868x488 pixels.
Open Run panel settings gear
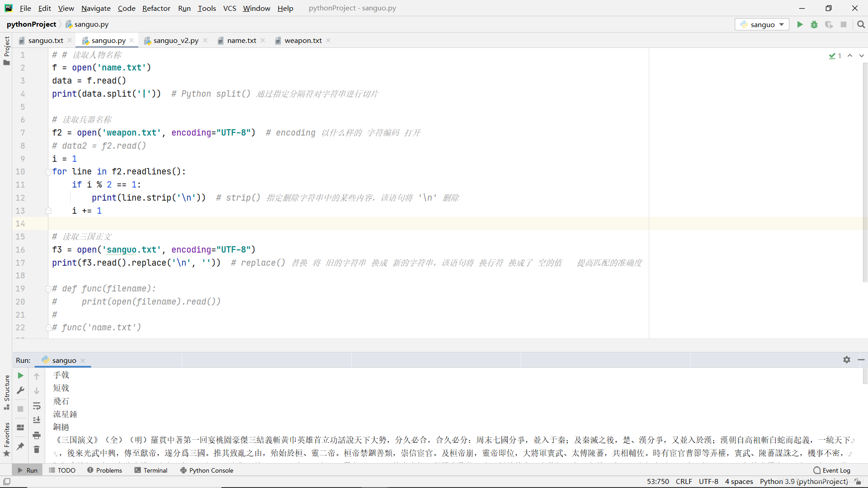click(x=847, y=360)
